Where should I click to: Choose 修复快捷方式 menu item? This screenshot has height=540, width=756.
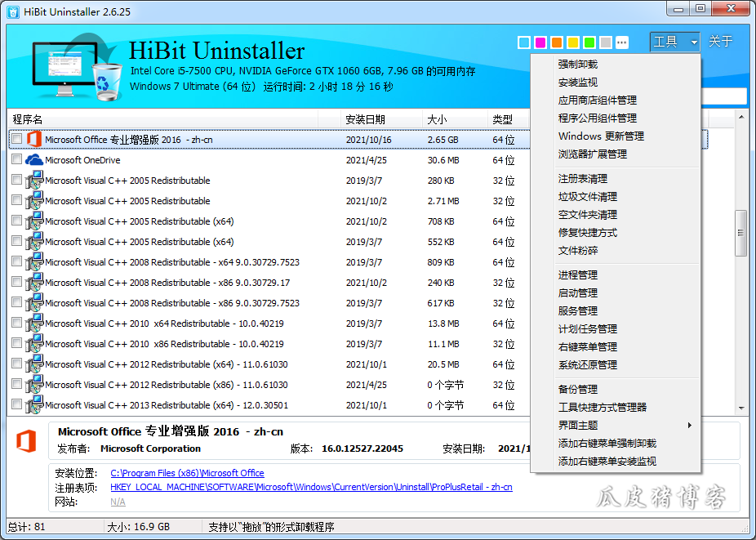point(616,233)
